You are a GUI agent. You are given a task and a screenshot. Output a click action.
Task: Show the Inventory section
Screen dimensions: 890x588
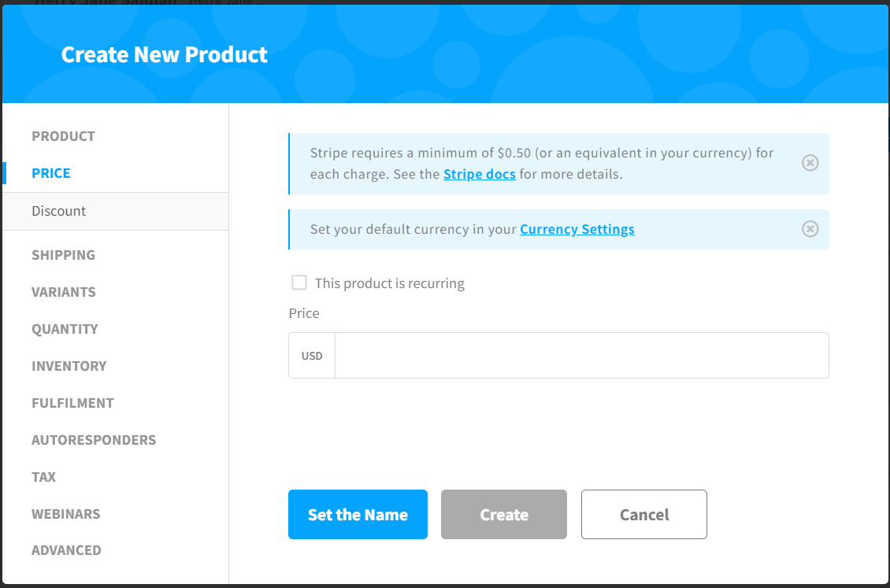pyautogui.click(x=69, y=366)
